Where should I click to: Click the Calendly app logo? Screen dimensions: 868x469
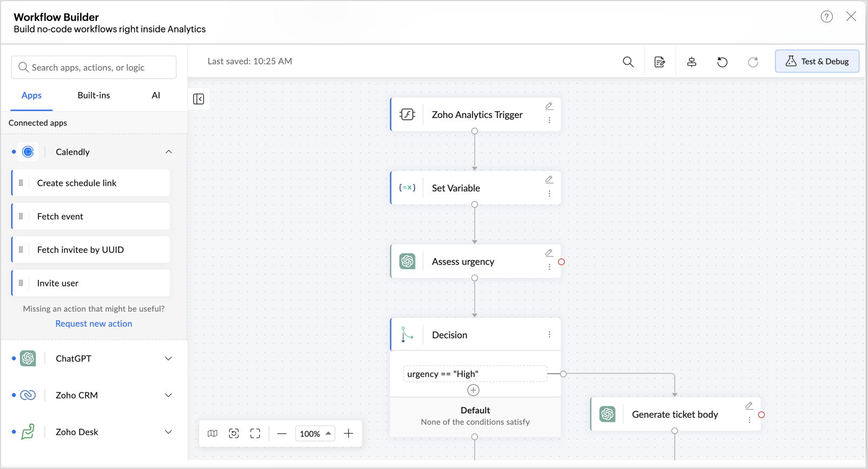pyautogui.click(x=28, y=152)
